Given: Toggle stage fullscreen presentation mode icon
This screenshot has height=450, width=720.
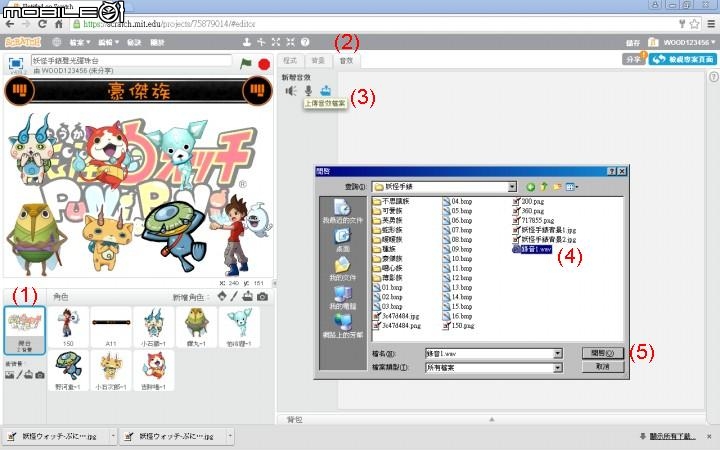Looking at the screenshot, I should (x=16, y=63).
